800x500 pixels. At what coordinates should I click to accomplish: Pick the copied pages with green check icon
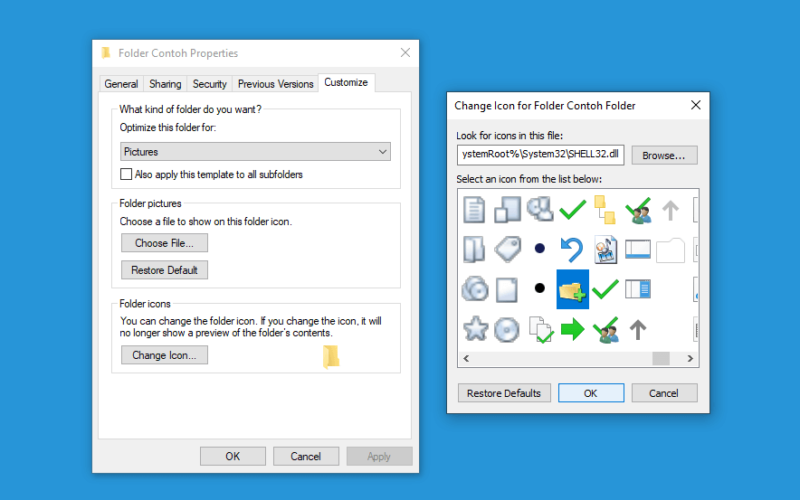click(x=541, y=330)
